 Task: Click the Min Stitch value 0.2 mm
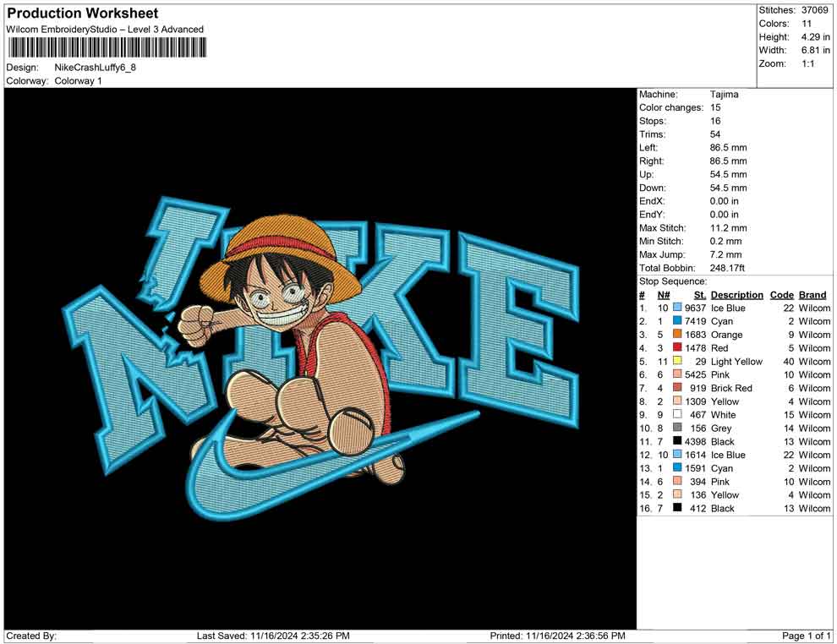pyautogui.click(x=725, y=241)
